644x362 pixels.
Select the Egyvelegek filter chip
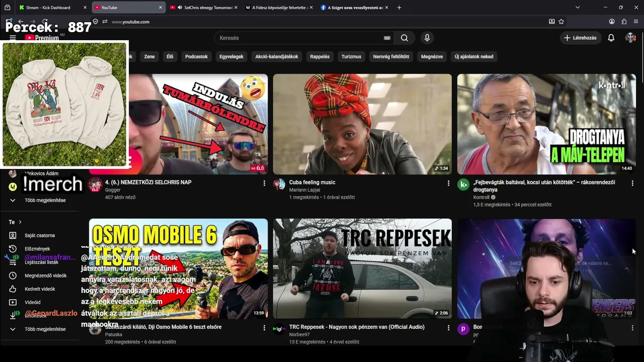(x=231, y=57)
